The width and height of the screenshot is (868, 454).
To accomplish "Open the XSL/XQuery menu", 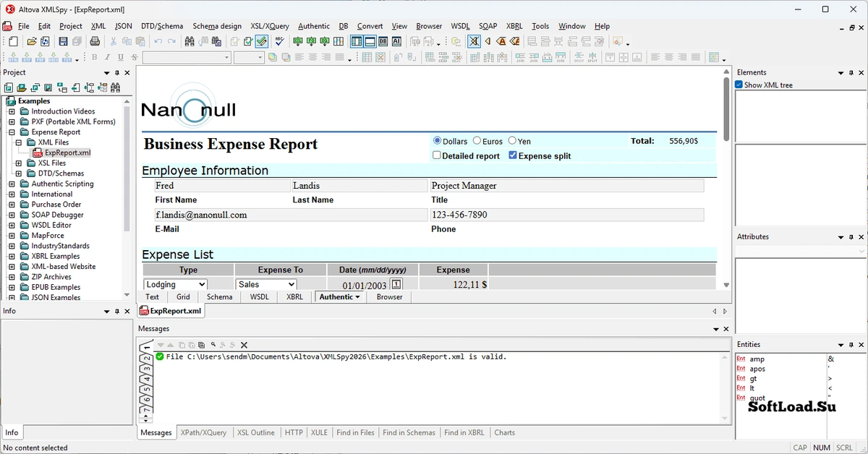I will [270, 26].
